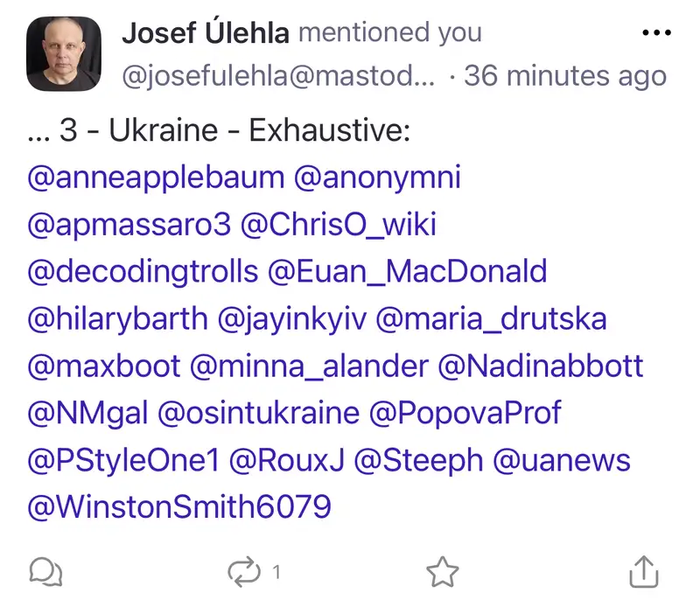View the @PopovaProf profile
The height and width of the screenshot is (600, 700).
[x=465, y=412]
